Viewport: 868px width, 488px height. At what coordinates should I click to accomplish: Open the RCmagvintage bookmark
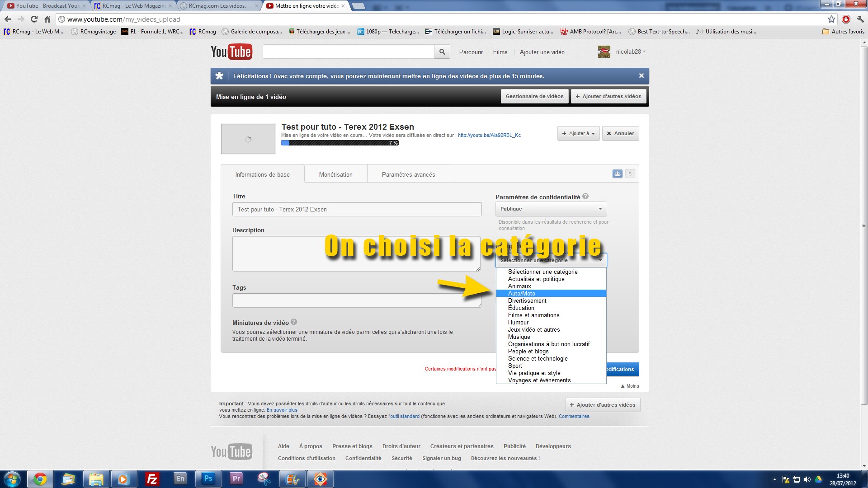click(94, 32)
